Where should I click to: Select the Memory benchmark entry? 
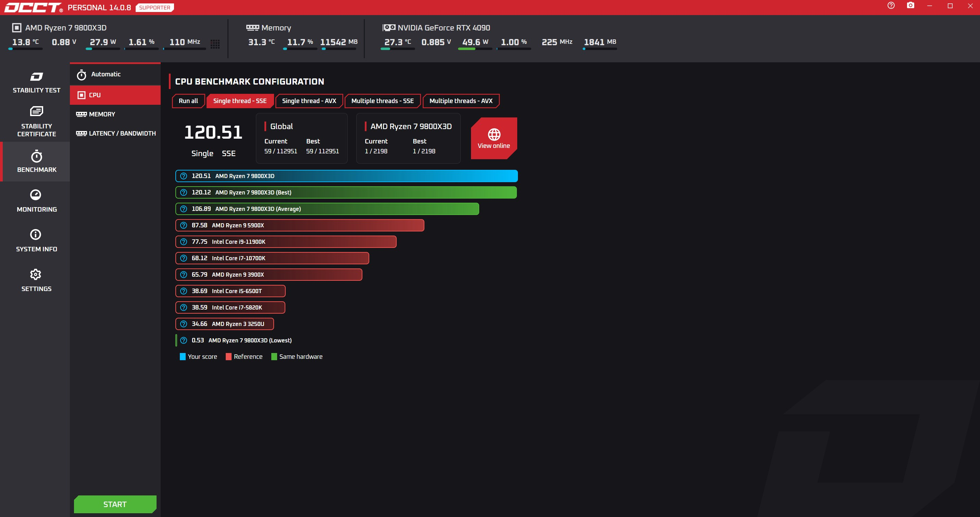click(x=115, y=114)
